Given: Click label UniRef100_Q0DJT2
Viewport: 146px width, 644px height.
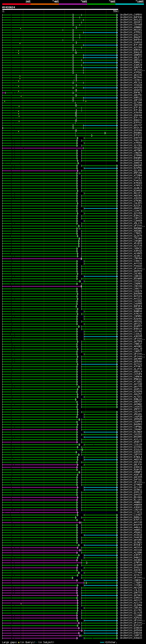Looking at the screenshot, I should pos(131,35).
